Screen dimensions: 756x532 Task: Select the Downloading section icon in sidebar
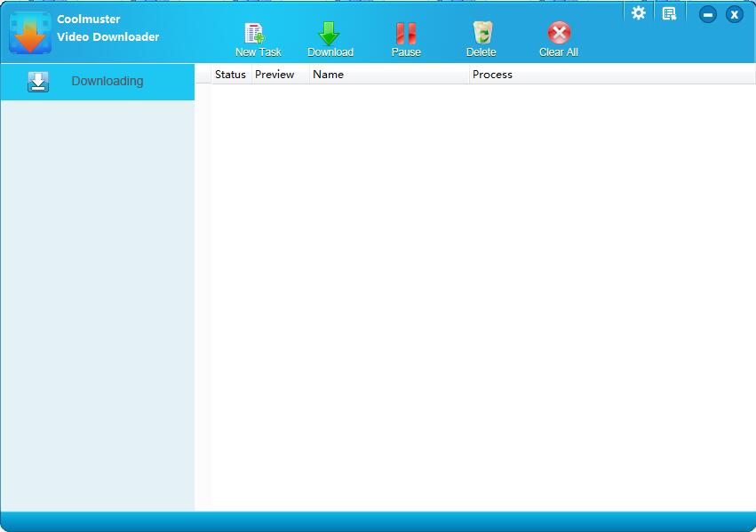[x=36, y=81]
